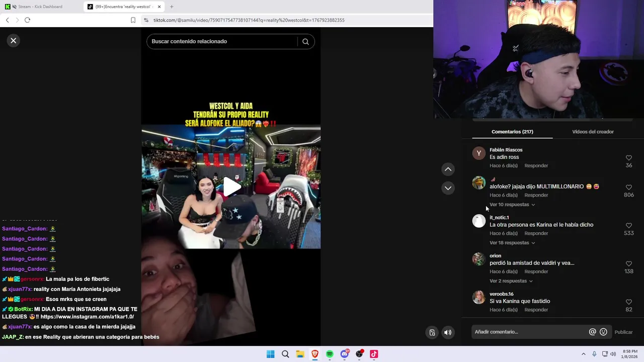
Task: Open system volume tray icon
Action: (613, 354)
